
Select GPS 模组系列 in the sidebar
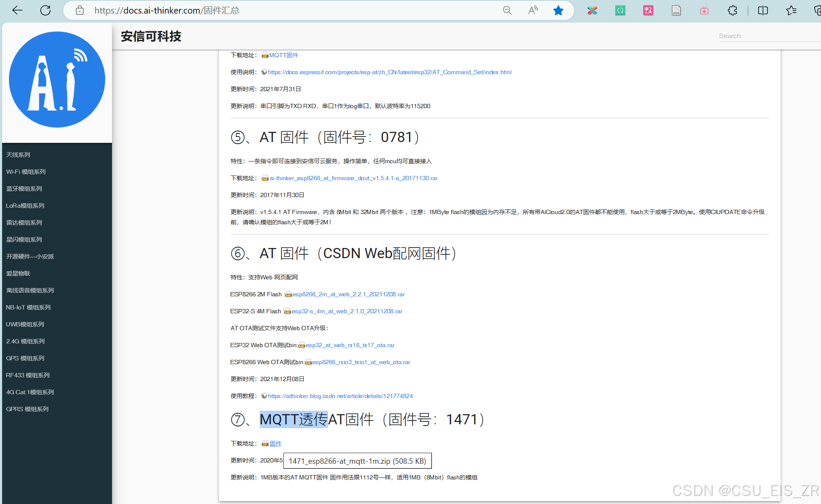point(25,358)
